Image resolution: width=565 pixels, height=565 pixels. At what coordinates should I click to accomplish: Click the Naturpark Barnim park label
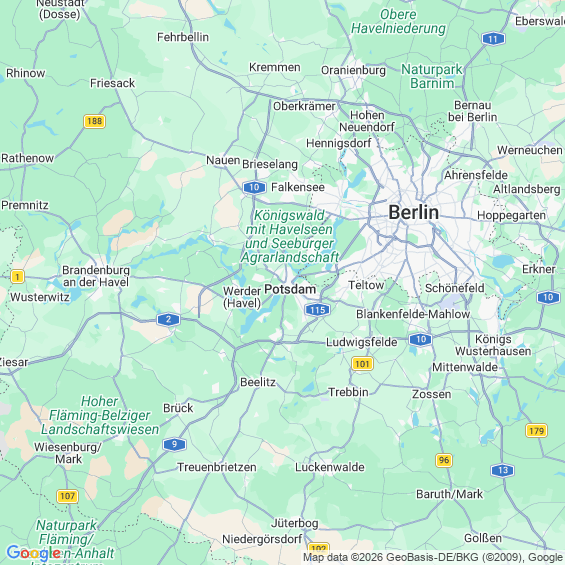(432, 76)
